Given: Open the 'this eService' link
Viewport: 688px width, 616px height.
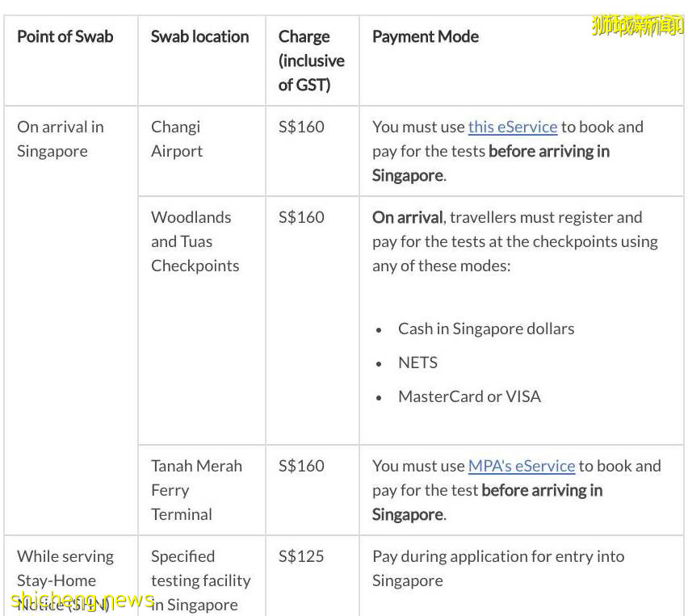Looking at the screenshot, I should point(512,127).
